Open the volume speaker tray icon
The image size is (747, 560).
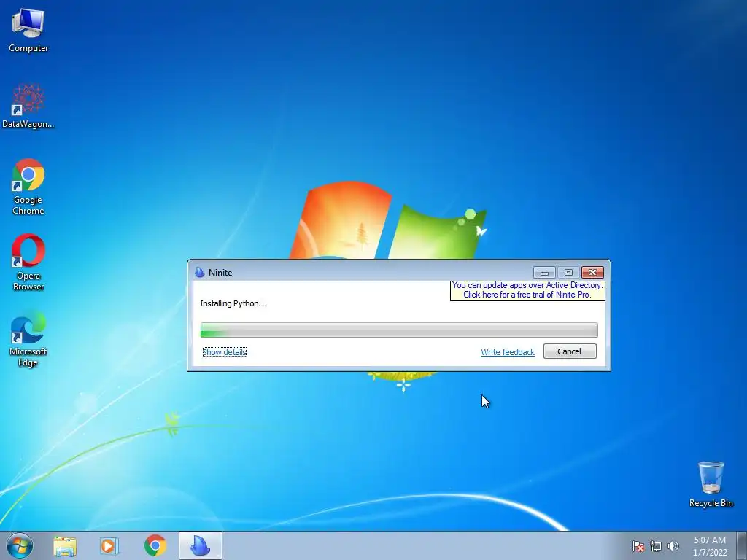673,546
